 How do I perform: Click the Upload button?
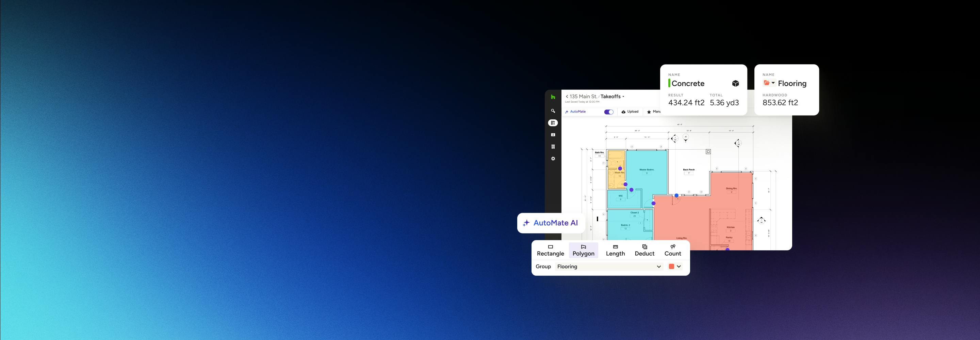[630, 112]
